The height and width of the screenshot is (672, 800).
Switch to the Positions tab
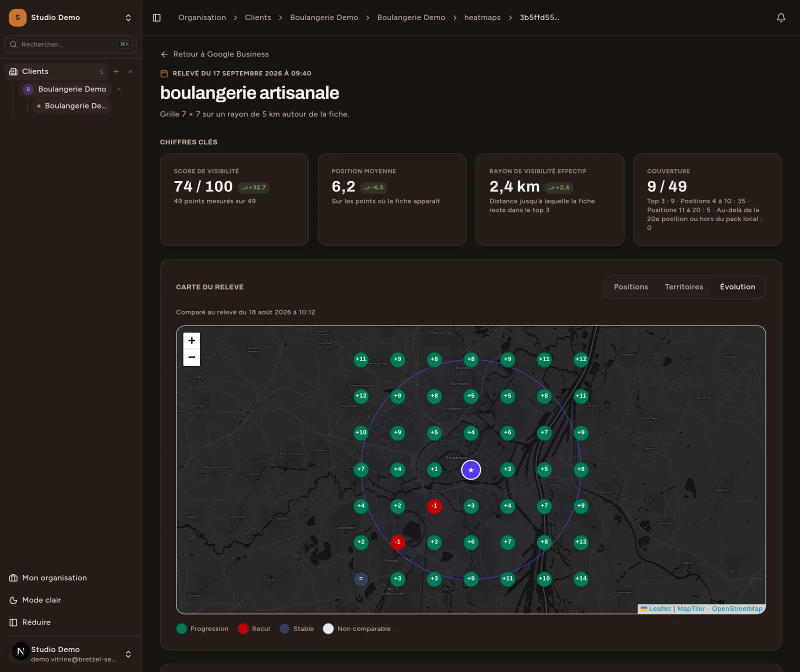click(630, 287)
